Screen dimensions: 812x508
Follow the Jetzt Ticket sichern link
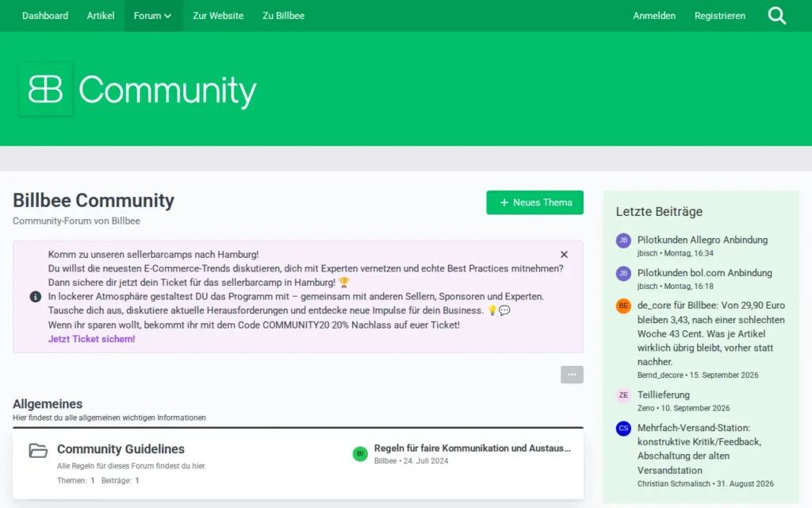pyautogui.click(x=92, y=339)
